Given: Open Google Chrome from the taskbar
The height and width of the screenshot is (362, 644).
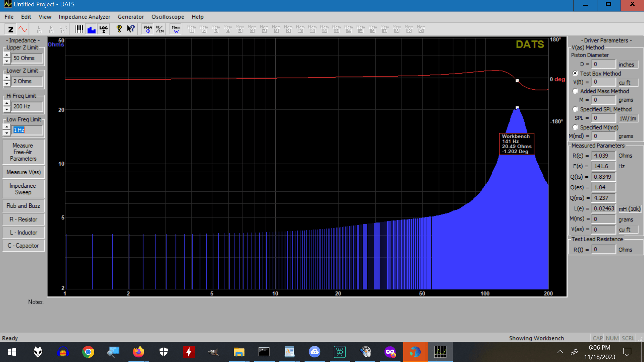Looking at the screenshot, I should [88, 352].
